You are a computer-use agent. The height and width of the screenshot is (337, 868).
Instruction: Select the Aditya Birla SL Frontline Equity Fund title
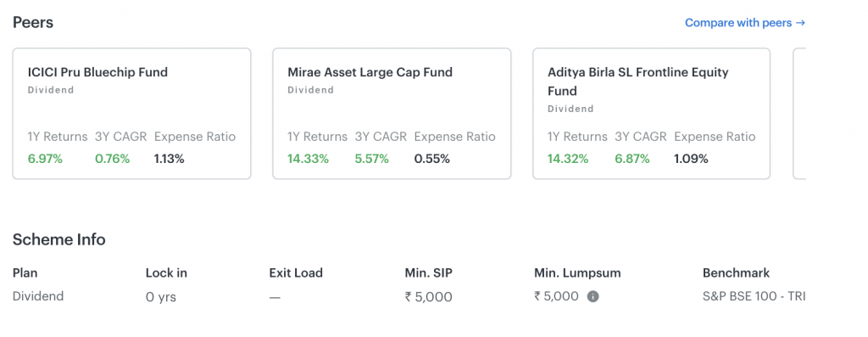[x=638, y=81]
